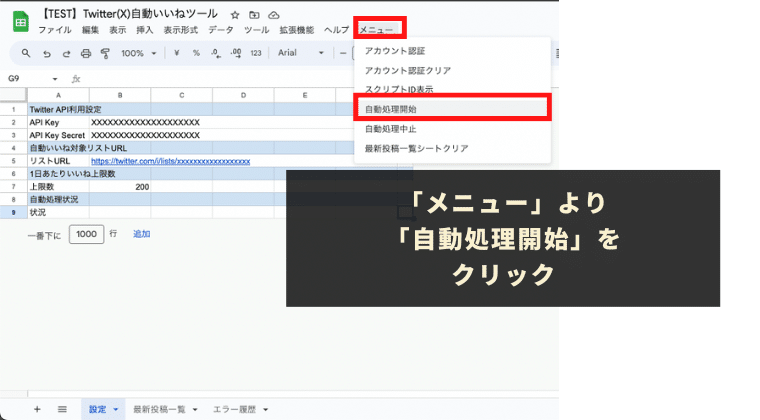Click the 追加 link to add rows
This screenshot has height=420, width=760.
pos(142,234)
